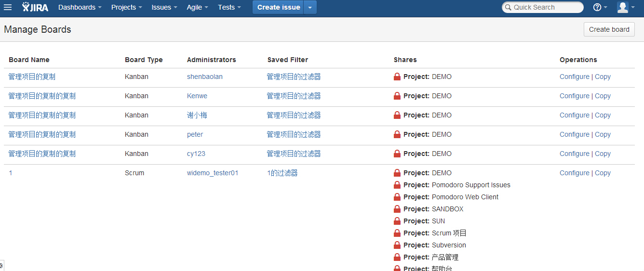Click the Manage Boards page heading
The height and width of the screenshot is (271, 644).
[x=38, y=29]
